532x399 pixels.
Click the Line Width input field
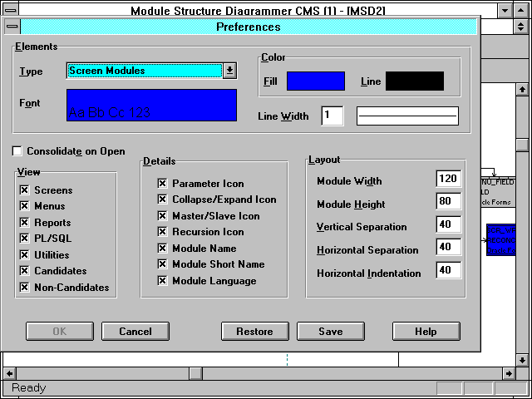(x=332, y=116)
